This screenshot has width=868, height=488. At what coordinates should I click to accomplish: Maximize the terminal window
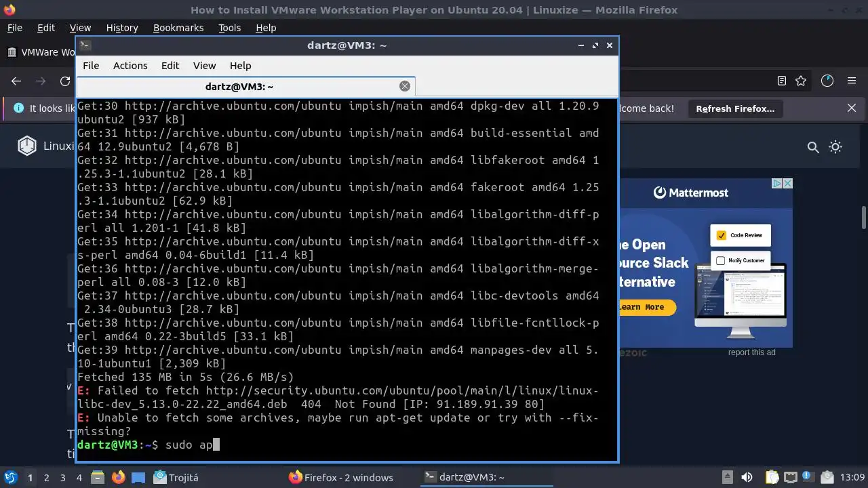pos(595,45)
